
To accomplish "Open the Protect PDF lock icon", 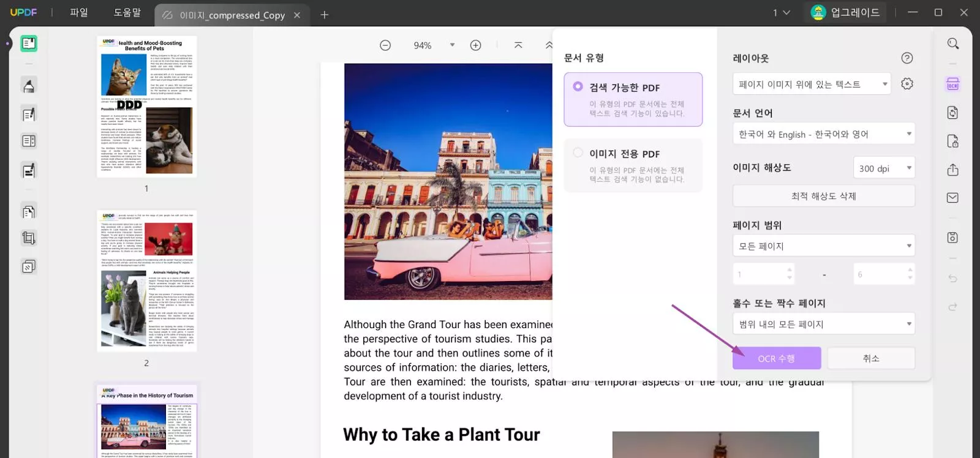I will pyautogui.click(x=953, y=141).
